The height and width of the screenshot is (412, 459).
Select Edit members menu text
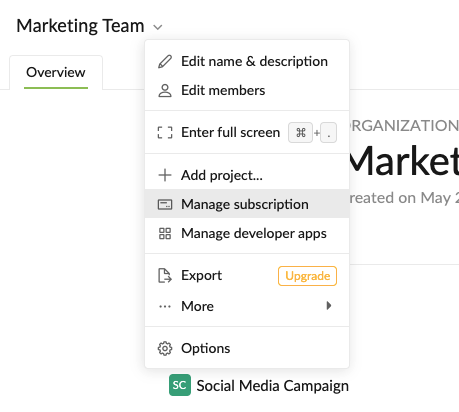[223, 91]
